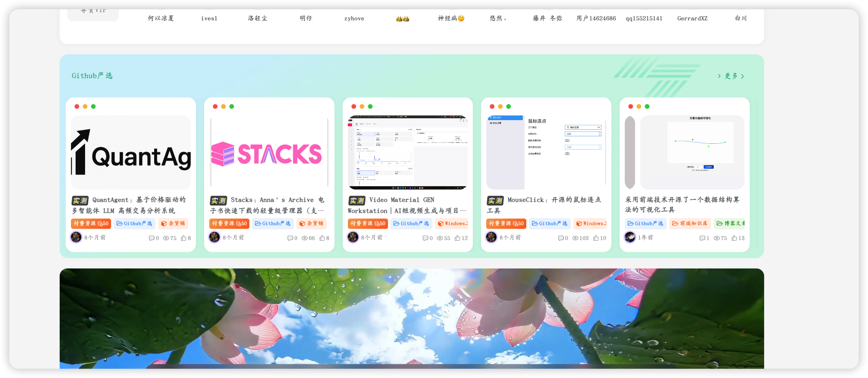Click Windows tag on Video Material card

tap(451, 223)
